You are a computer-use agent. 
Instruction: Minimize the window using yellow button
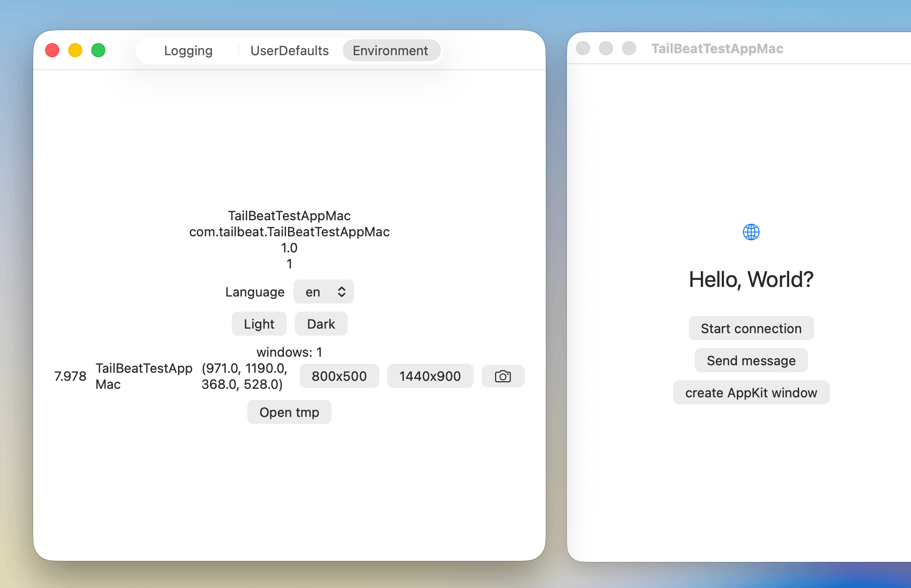75,50
